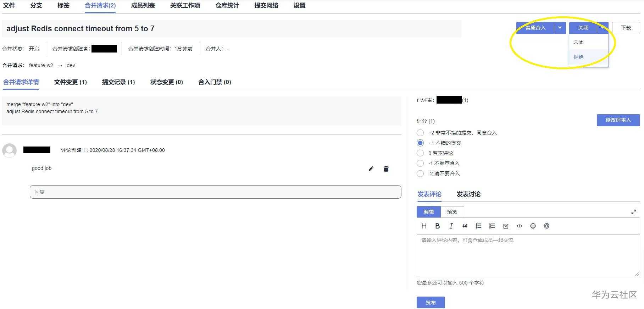Click the '合并请求创建时间: 1分钟前' text
Viewport: 644px width, 309px height.
(160, 49)
